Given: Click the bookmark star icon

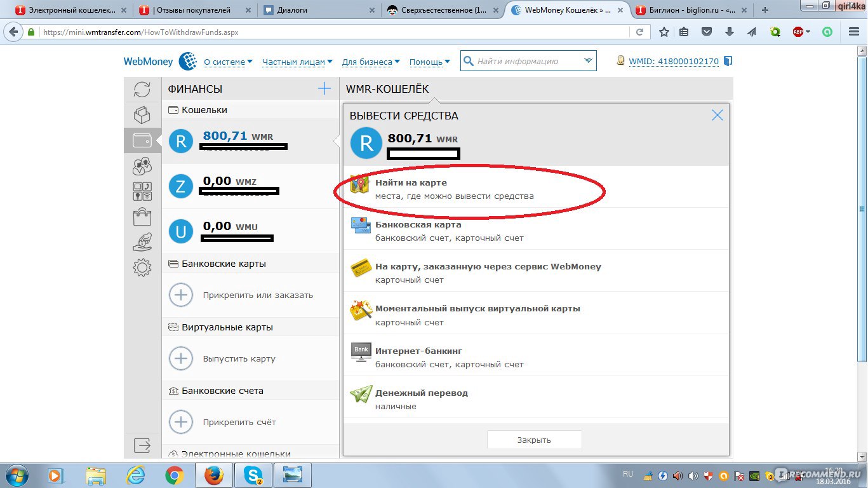Looking at the screenshot, I should (664, 32).
